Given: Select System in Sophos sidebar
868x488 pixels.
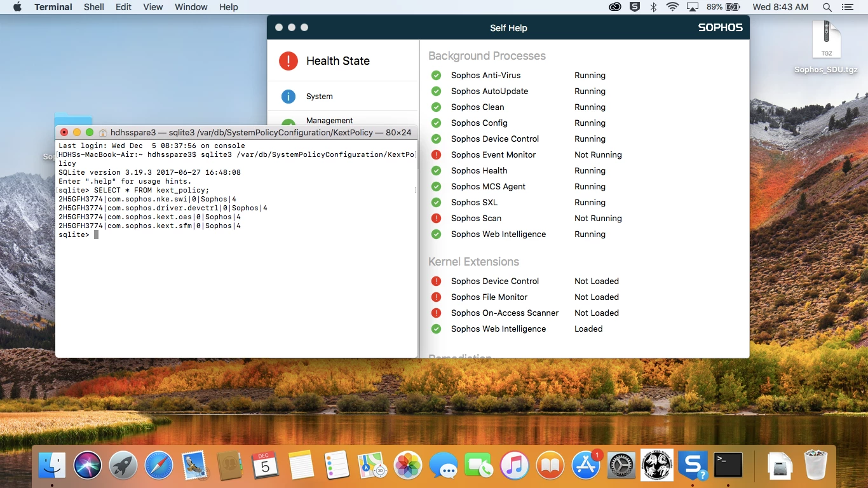Looking at the screenshot, I should (343, 97).
